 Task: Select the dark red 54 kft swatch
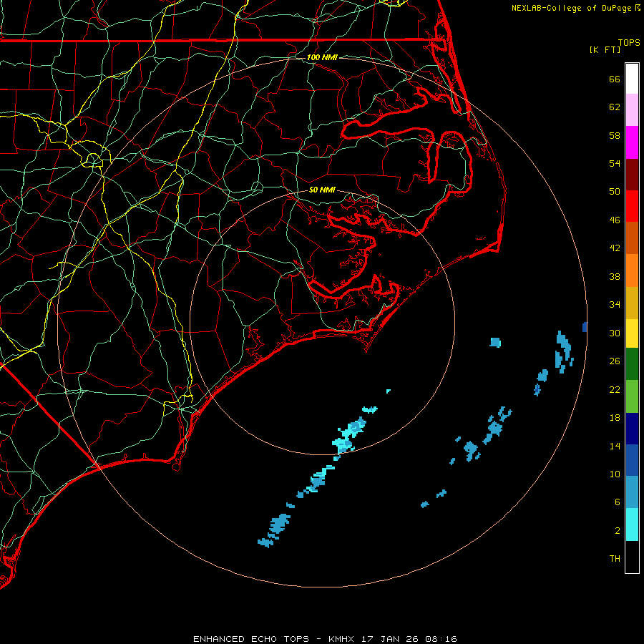click(632, 175)
